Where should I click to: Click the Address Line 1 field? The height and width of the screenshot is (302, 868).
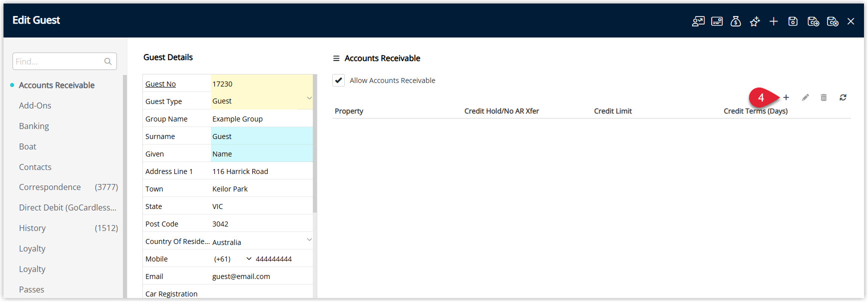tap(261, 171)
